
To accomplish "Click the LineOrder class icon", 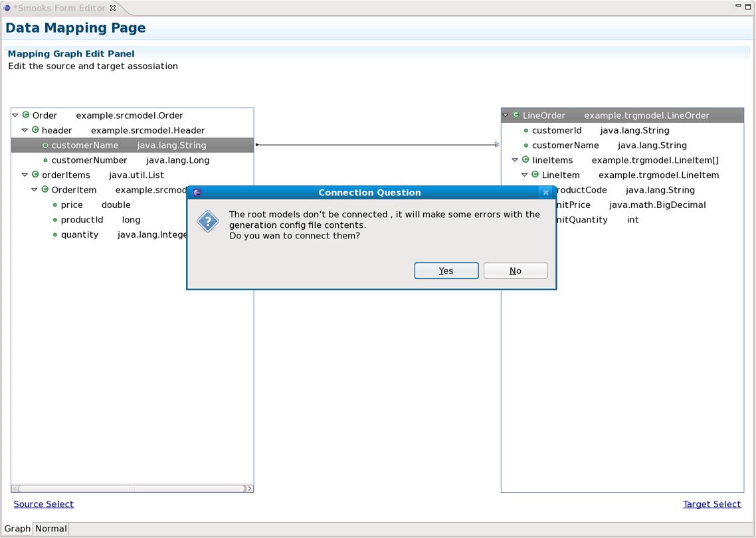I will tap(516, 115).
